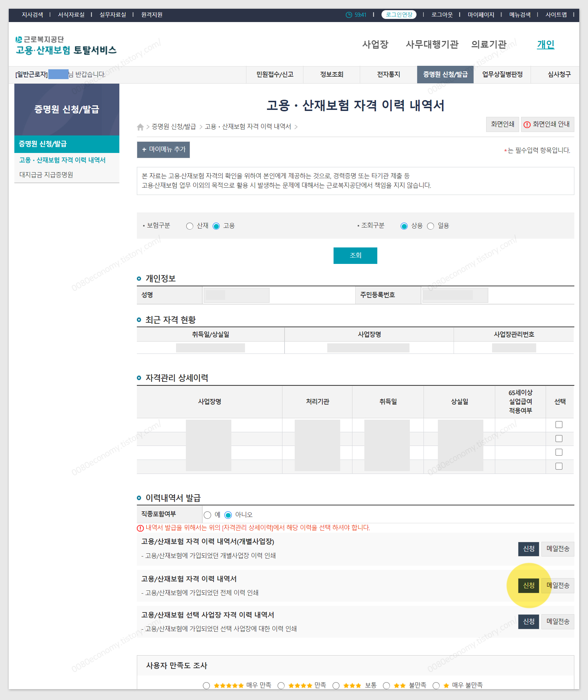
Task: Switch to 개인 section
Action: [x=546, y=44]
